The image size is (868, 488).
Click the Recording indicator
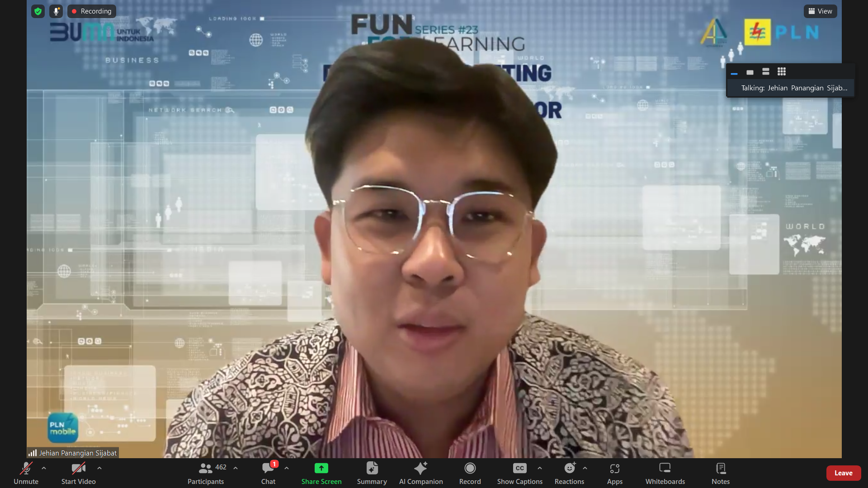click(92, 11)
